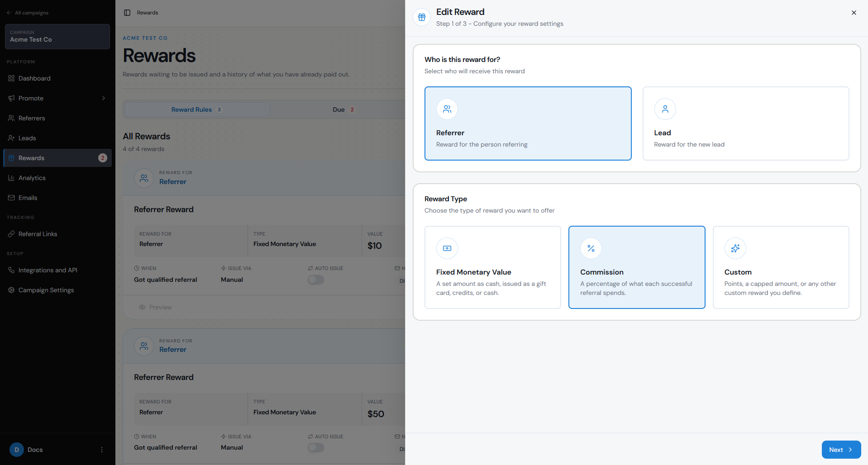
Task: Go back to All campaigns
Action: click(x=28, y=13)
